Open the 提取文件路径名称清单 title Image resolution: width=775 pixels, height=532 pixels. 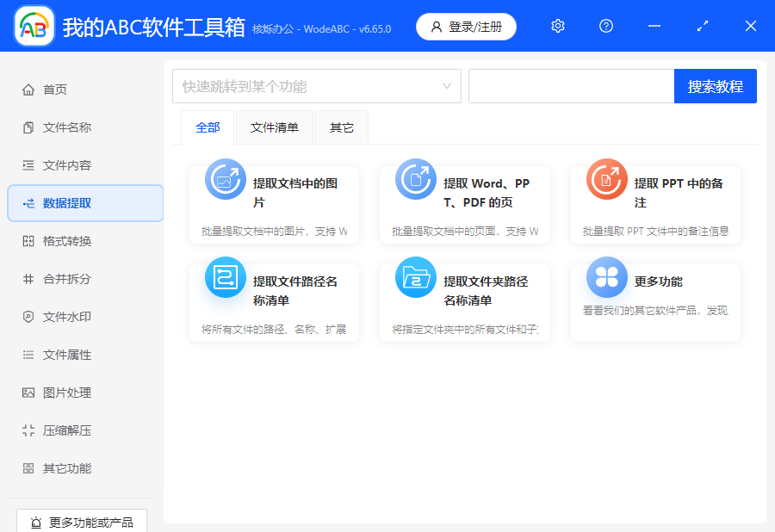coord(295,291)
